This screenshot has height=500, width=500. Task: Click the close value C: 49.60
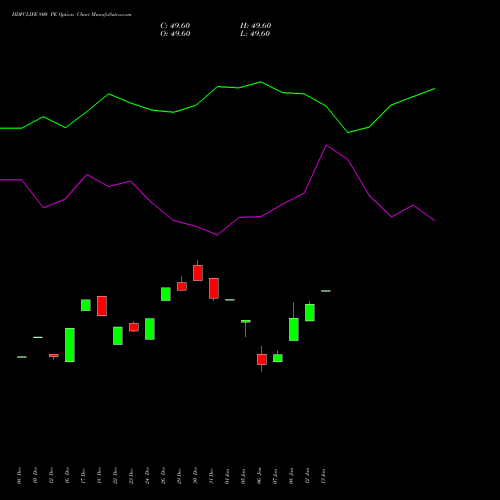tap(175, 26)
